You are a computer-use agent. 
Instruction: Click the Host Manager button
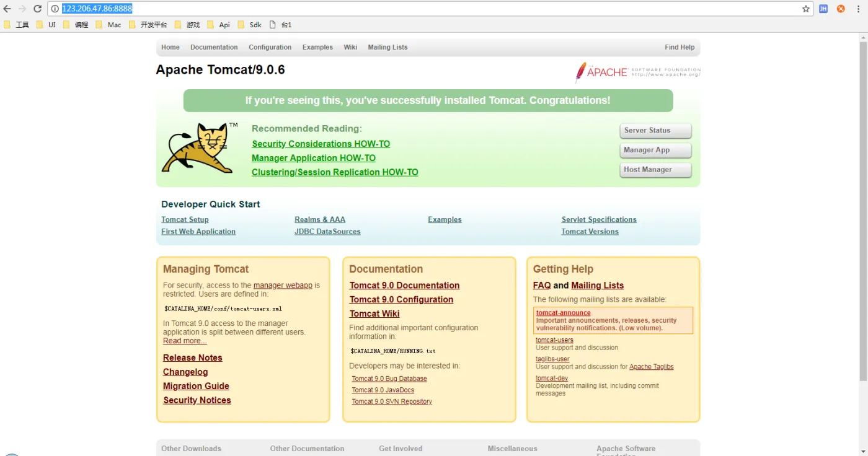point(655,170)
